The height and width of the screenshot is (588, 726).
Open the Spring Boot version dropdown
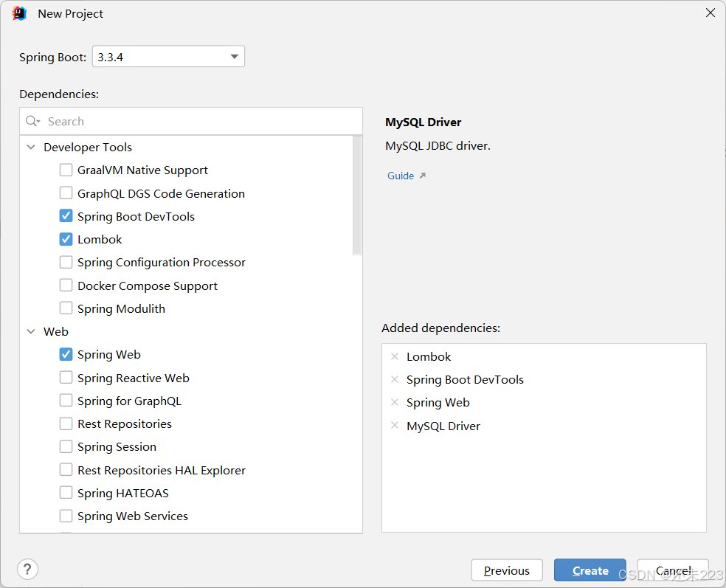235,57
